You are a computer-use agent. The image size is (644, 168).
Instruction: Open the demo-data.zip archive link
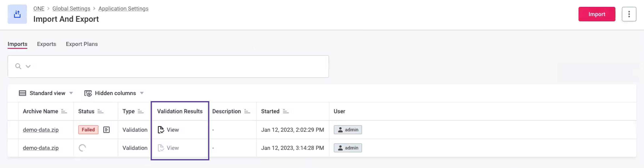coord(41,130)
